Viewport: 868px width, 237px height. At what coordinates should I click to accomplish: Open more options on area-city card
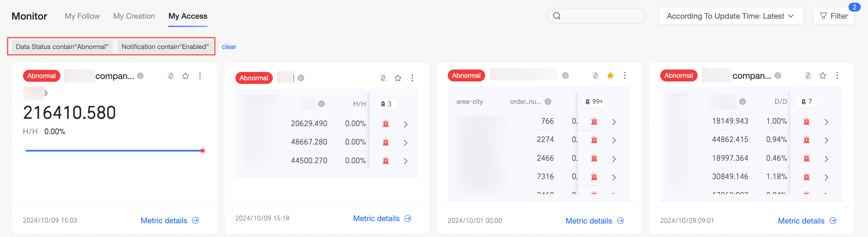point(625,75)
